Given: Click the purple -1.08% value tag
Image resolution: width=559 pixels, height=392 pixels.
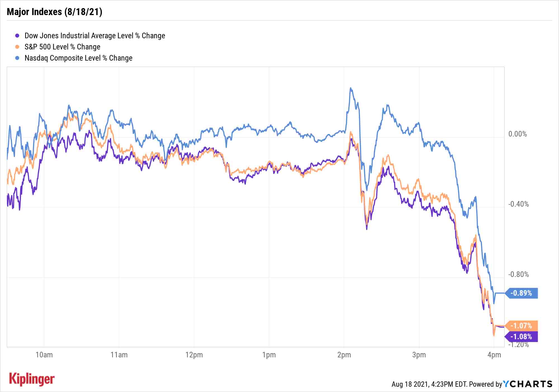Looking at the screenshot, I should tap(522, 336).
